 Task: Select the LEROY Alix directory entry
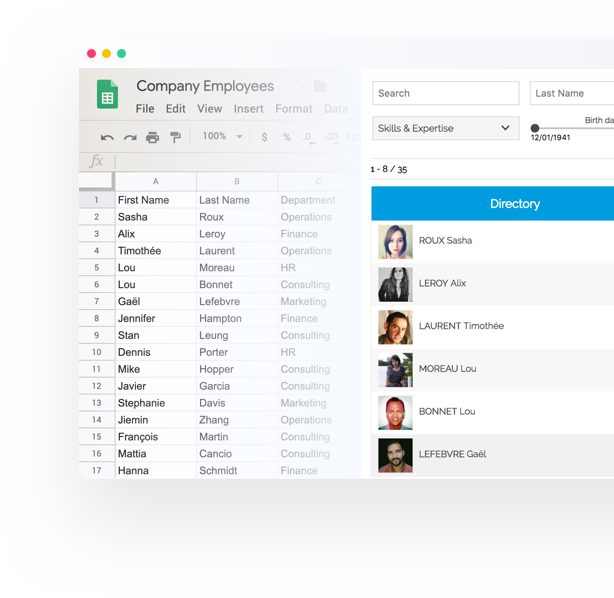click(x=493, y=284)
